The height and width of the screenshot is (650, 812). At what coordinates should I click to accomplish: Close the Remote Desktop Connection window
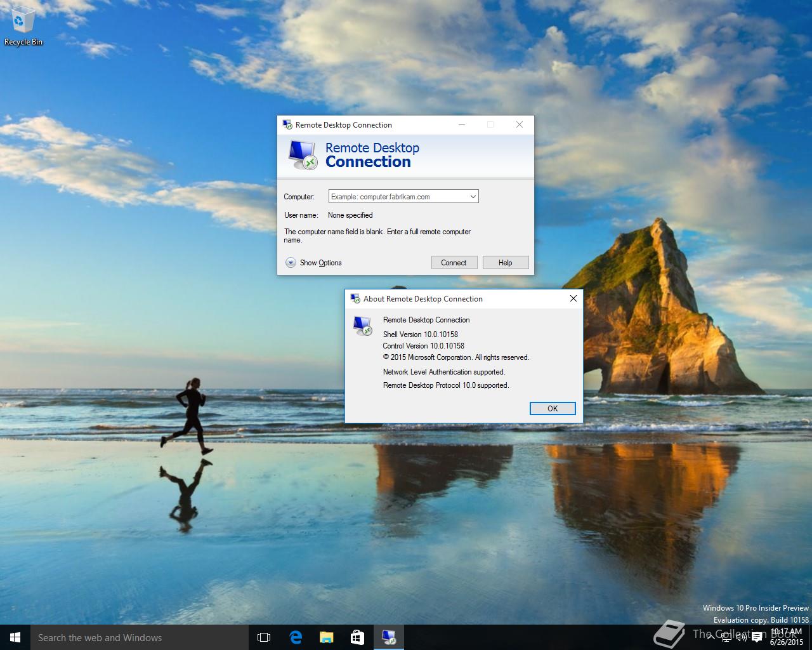(x=520, y=124)
